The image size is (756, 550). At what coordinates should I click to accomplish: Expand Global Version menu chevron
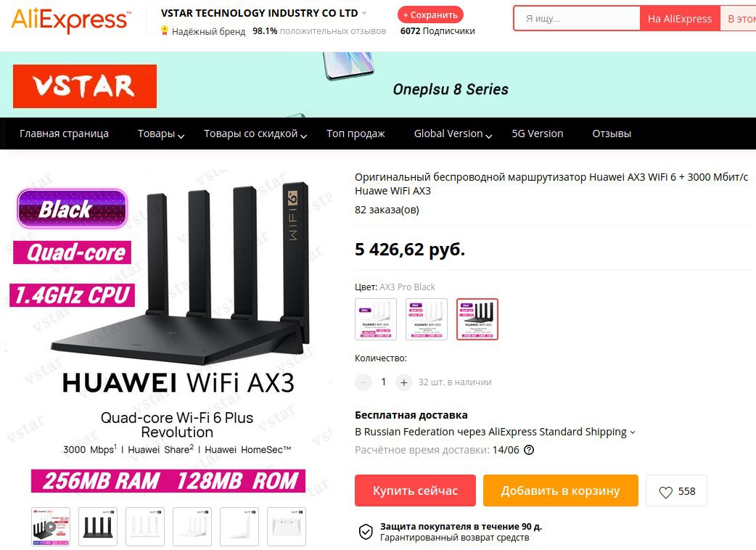488,136
